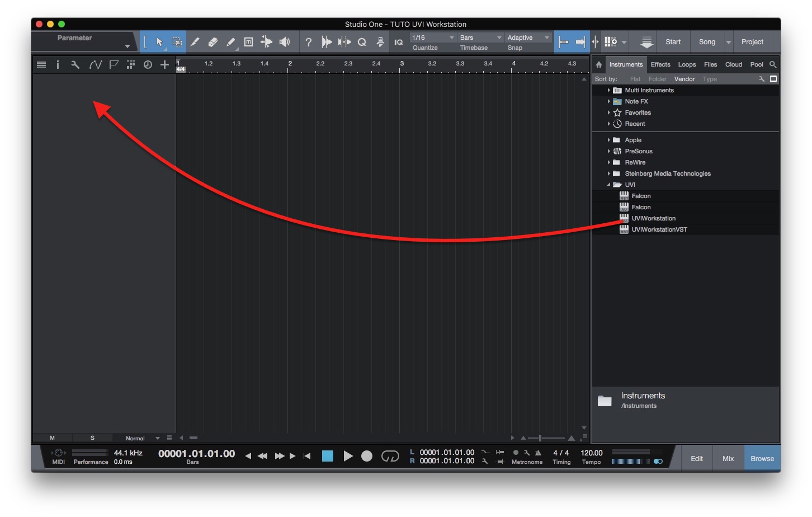Viewport: 812px width, 517px height.
Task: Open the Adaptive snap dropdown
Action: click(x=528, y=37)
